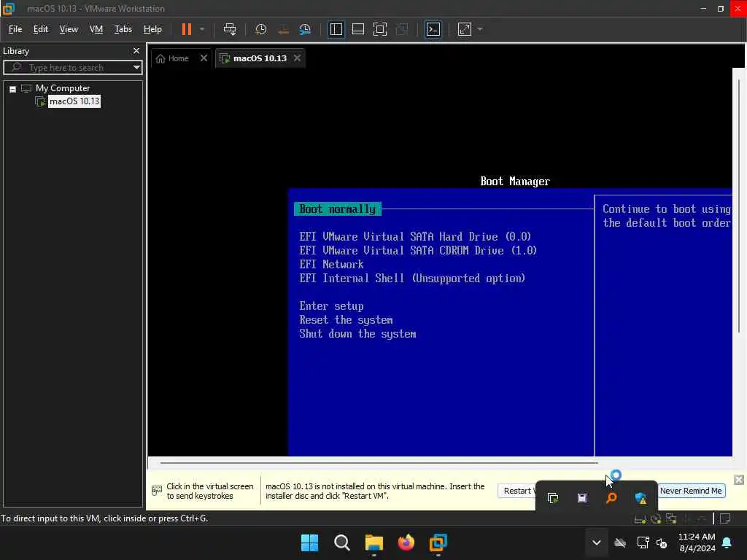
Task: Open Windows taskbar search
Action: point(341,542)
